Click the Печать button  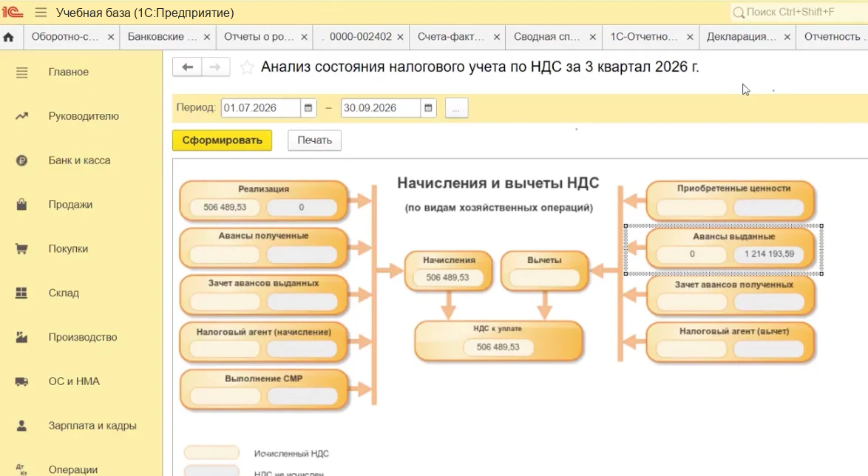click(314, 140)
